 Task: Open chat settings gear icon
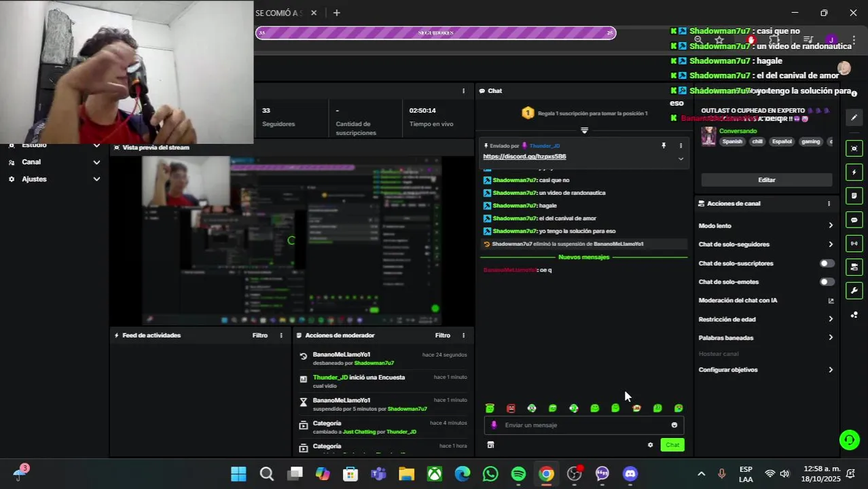(650, 445)
